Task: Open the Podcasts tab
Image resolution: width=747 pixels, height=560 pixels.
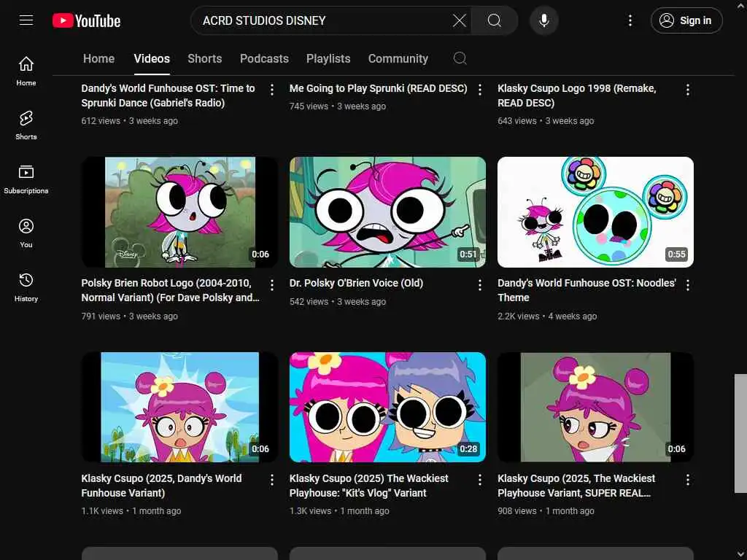Action: point(264,58)
